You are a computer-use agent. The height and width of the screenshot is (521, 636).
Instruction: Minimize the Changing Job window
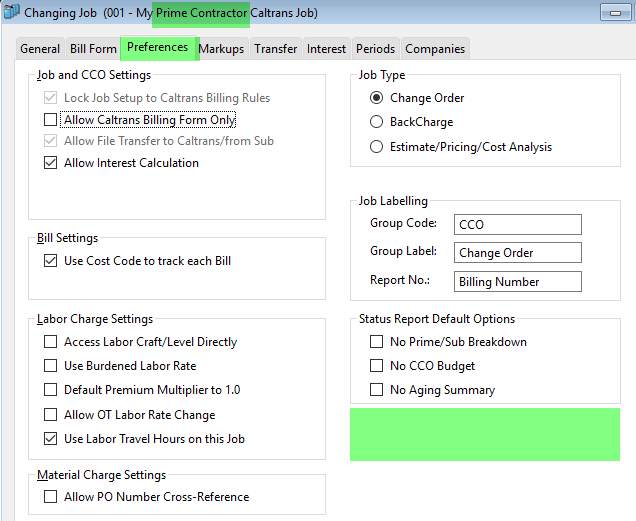[x=613, y=12]
